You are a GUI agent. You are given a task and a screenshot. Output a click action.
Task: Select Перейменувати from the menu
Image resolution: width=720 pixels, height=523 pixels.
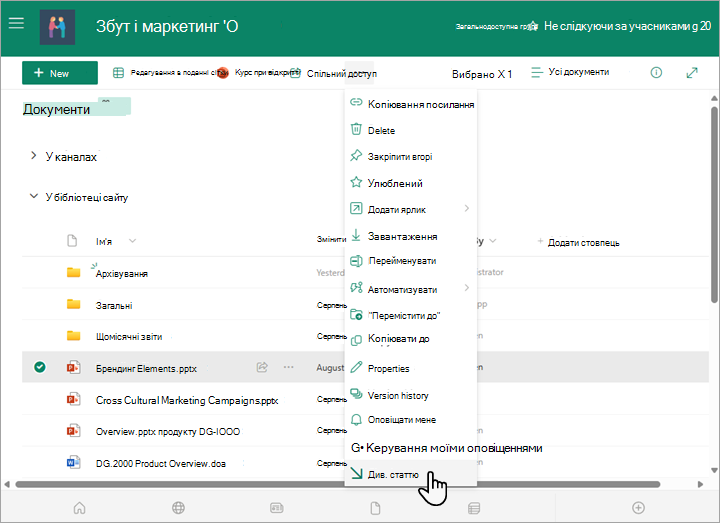411,261
